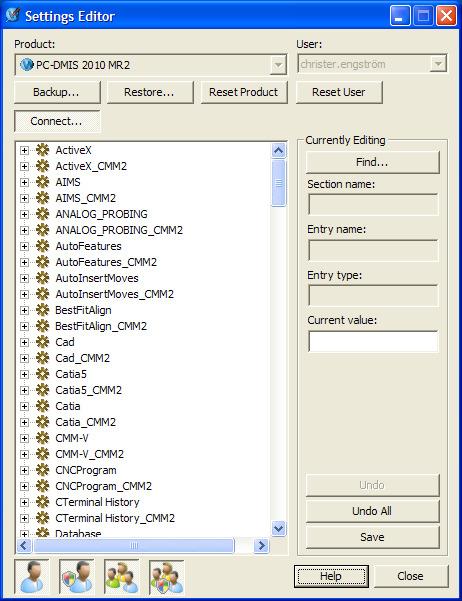Viewport: 462px width, 601px height.
Task: Click the gear icon beside BestFitAlign_CMM2
Action: [43, 326]
